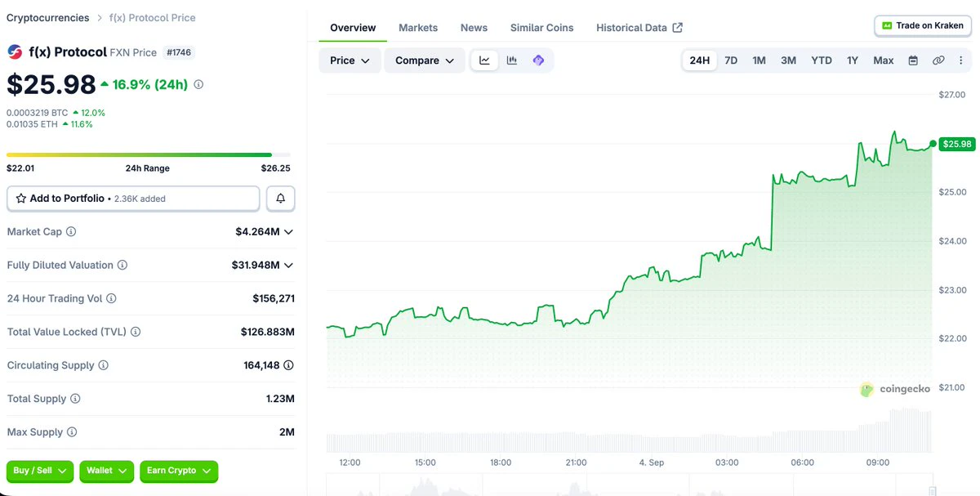Open the purple TradingView chart icon
The height and width of the screenshot is (496, 980).
pyautogui.click(x=538, y=60)
